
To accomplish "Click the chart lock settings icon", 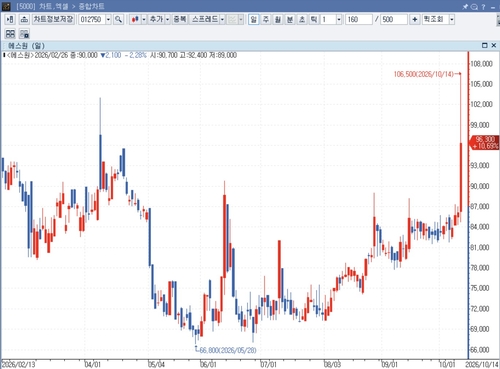I will click(x=24, y=34).
